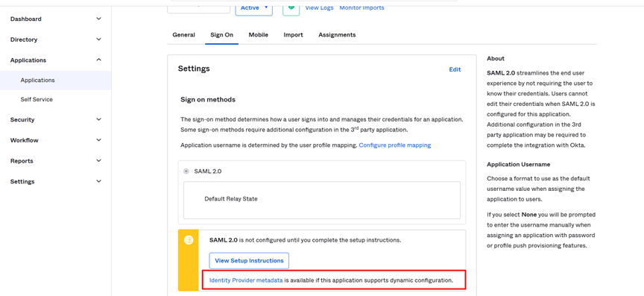
Task: Click the green icon button beside View Logs
Action: pos(291,7)
